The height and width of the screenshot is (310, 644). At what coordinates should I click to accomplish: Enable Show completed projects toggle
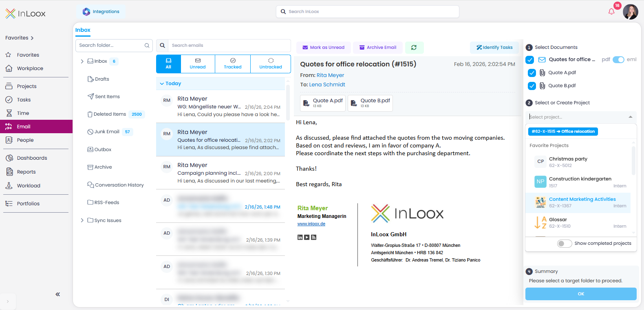click(x=565, y=244)
